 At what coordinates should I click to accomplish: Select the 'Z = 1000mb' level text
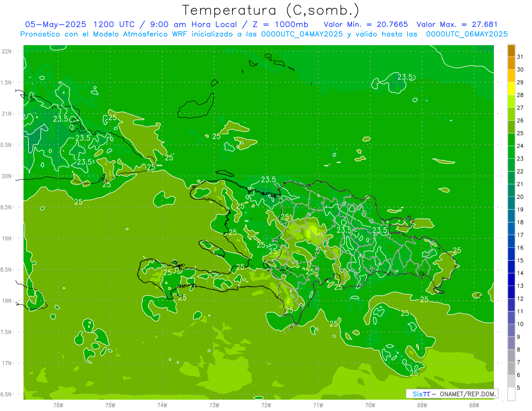pyautogui.click(x=281, y=24)
